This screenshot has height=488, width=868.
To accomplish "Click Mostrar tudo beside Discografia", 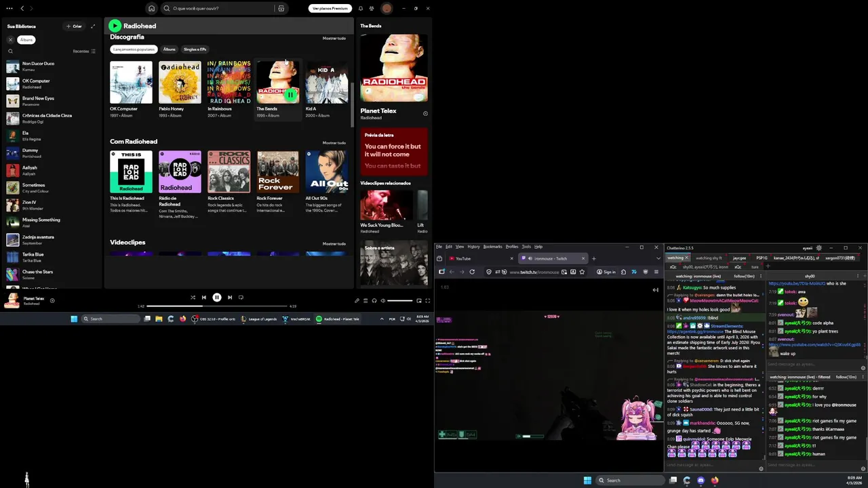I will 334,39.
